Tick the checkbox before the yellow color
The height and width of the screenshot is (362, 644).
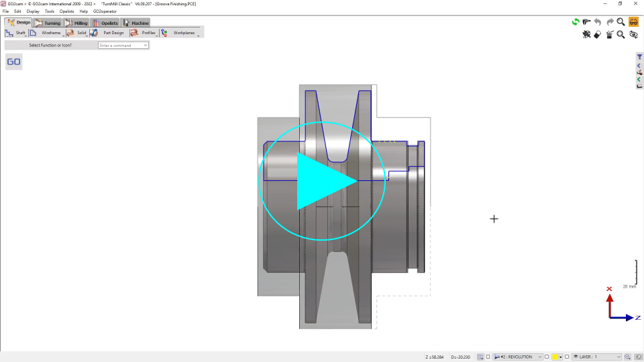(x=547, y=357)
